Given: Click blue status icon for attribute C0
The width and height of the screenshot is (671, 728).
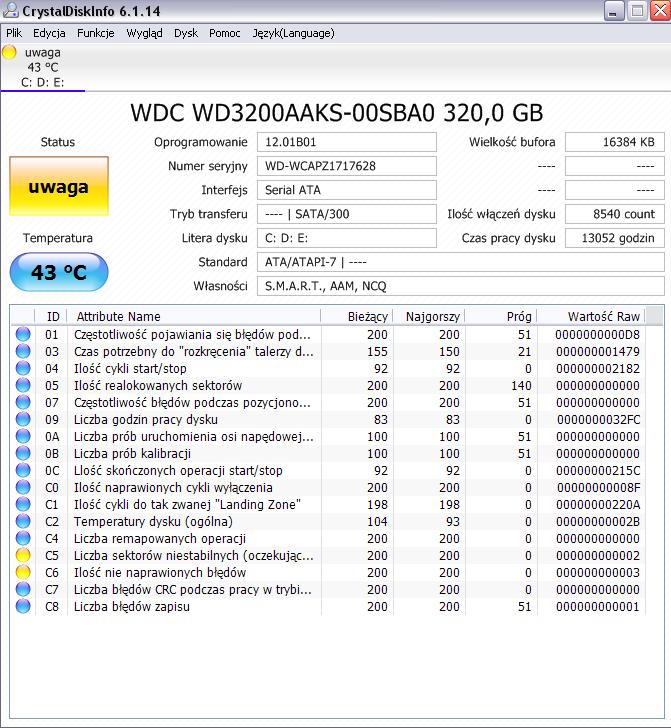Looking at the screenshot, I should pos(23,488).
